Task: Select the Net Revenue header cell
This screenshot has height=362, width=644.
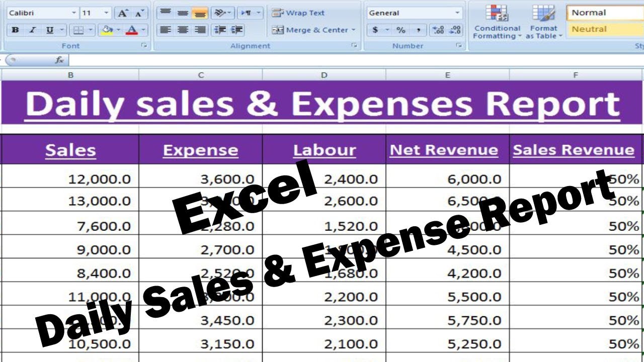Action: point(448,149)
